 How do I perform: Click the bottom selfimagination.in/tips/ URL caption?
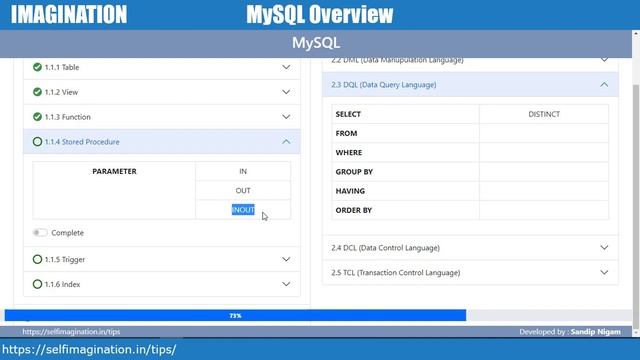point(89,350)
